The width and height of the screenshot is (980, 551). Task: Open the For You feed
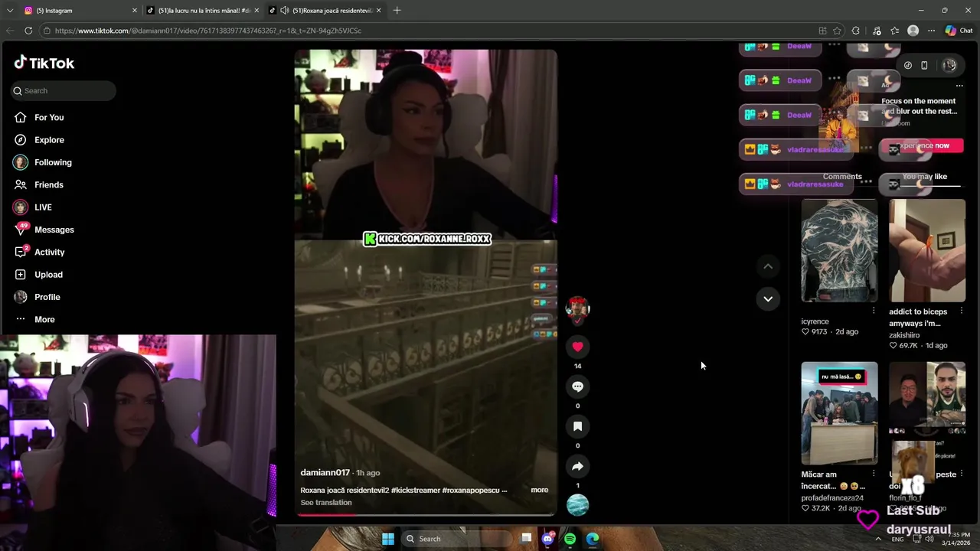(49, 117)
